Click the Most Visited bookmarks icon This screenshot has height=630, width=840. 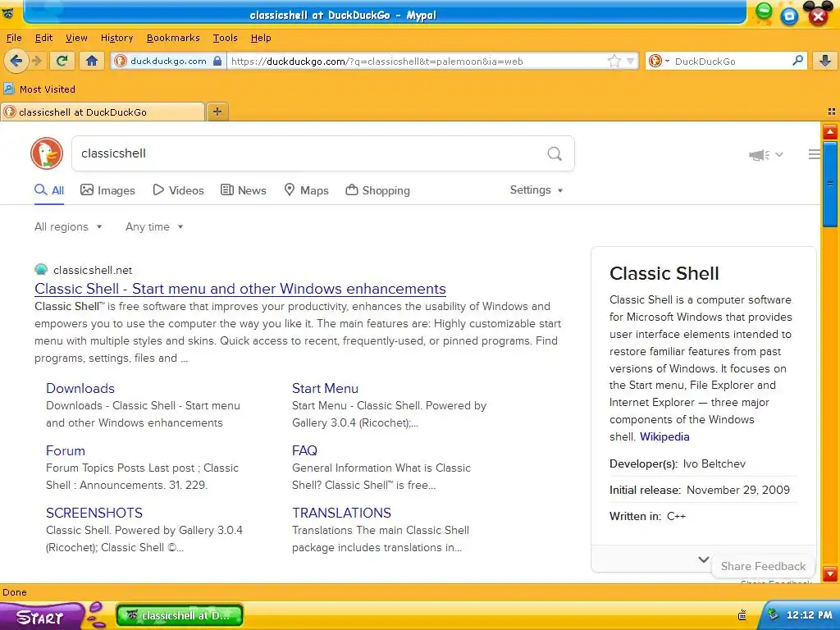(x=8, y=89)
